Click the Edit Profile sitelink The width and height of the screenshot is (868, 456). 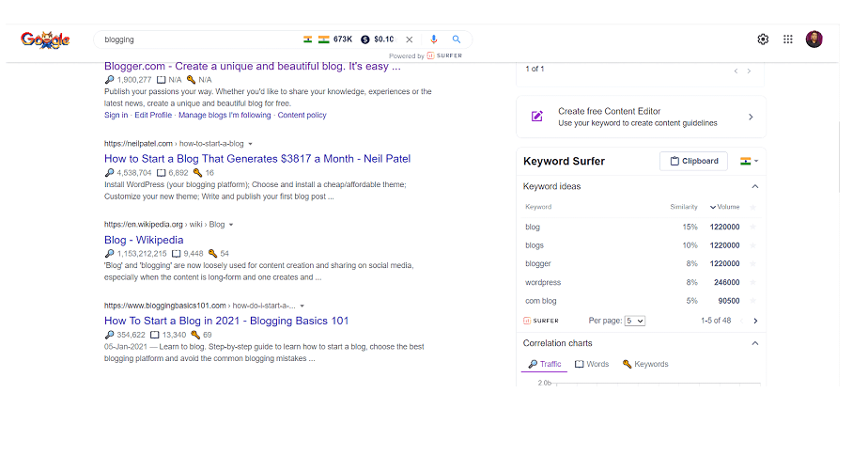(x=153, y=116)
